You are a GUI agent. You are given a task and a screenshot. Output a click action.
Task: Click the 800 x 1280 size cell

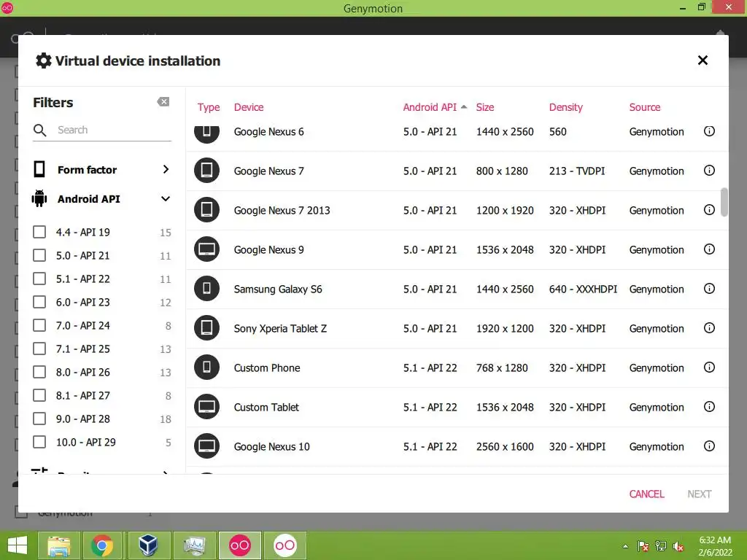[x=502, y=171]
